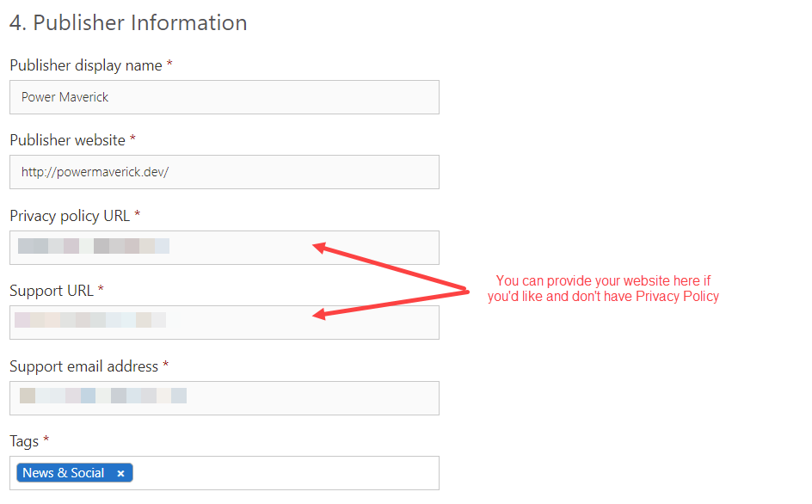812x504 pixels.
Task: Click the Publisher website label text
Action: tap(67, 140)
